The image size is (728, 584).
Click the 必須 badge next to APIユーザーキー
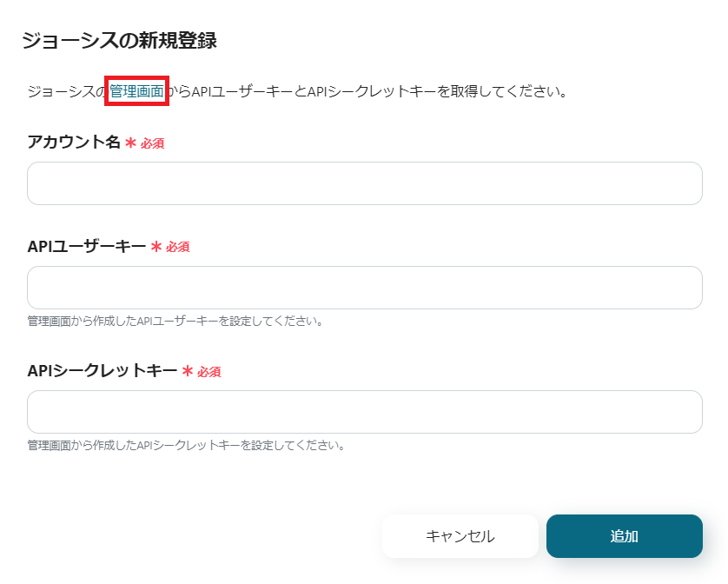[177, 247]
